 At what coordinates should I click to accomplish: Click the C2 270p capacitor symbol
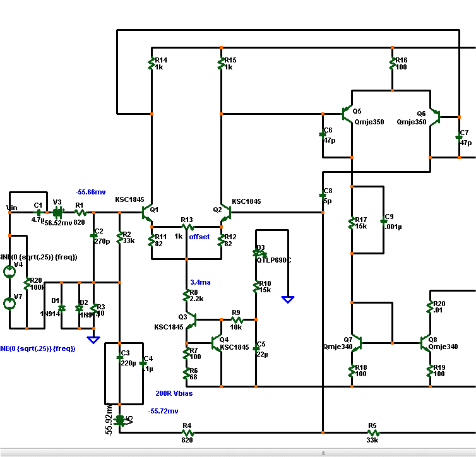[x=93, y=235]
